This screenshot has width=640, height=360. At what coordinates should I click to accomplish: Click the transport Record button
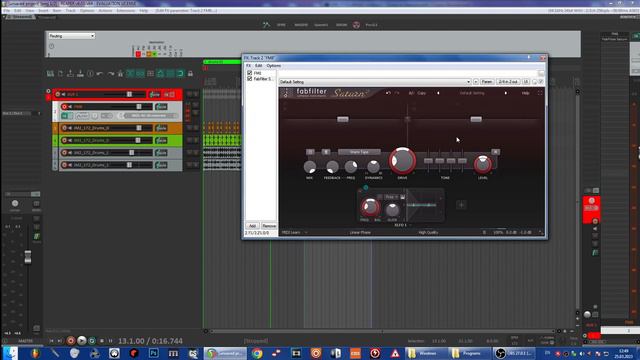(71, 340)
